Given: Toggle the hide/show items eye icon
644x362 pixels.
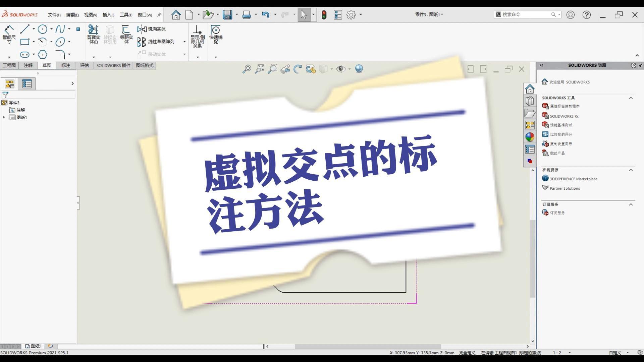Looking at the screenshot, I should [x=341, y=69].
